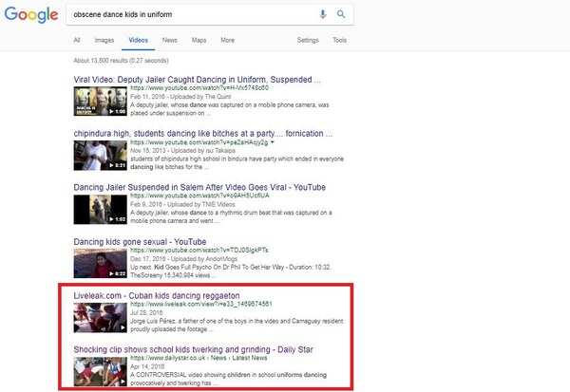The height and width of the screenshot is (392, 570).
Task: Play the Dancing Jailer Salem 1:02 thumbnail
Action: click(101, 209)
